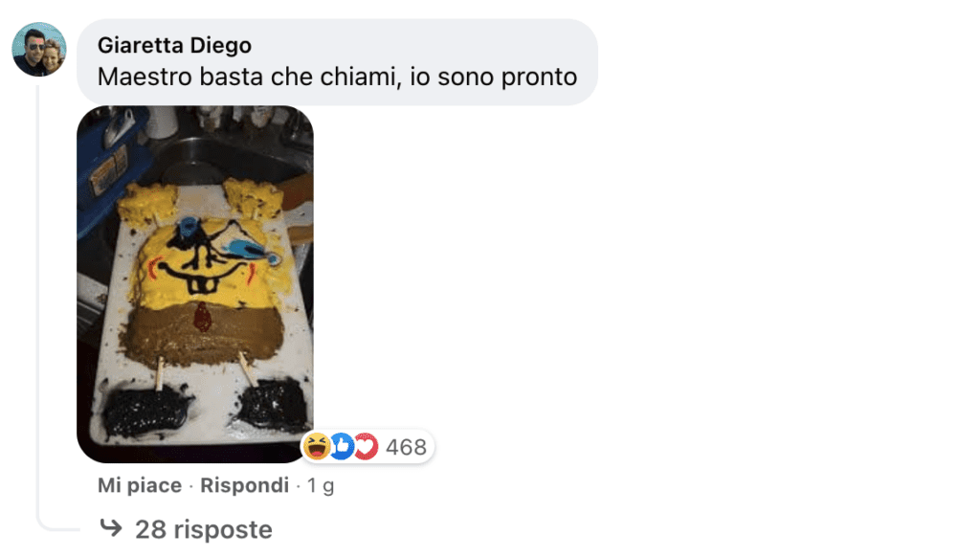980x557 pixels.
Task: Click the vertical thread line below avatar
Action: point(38,301)
